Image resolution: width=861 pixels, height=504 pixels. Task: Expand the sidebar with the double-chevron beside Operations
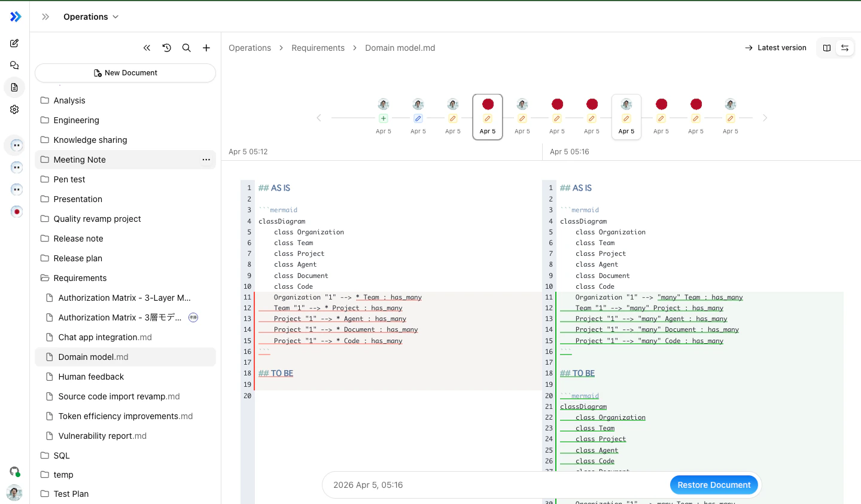45,17
